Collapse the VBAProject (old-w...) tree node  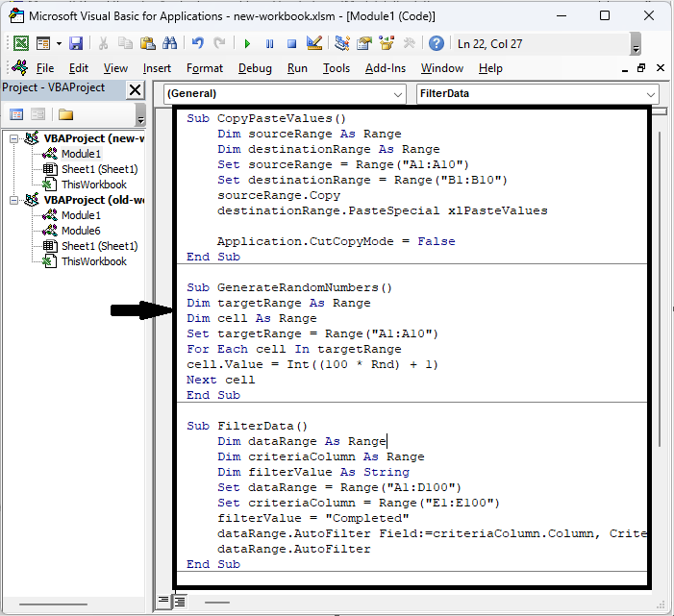pos(14,200)
